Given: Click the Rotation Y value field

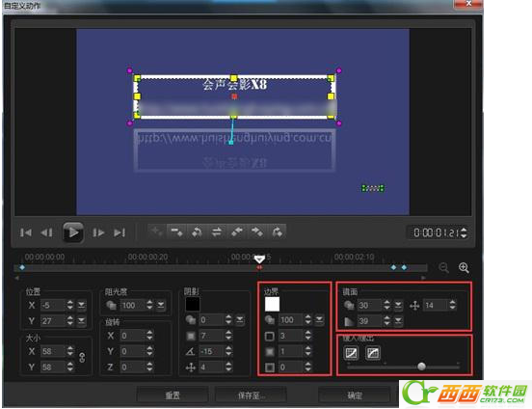Looking at the screenshot, I should point(133,351).
